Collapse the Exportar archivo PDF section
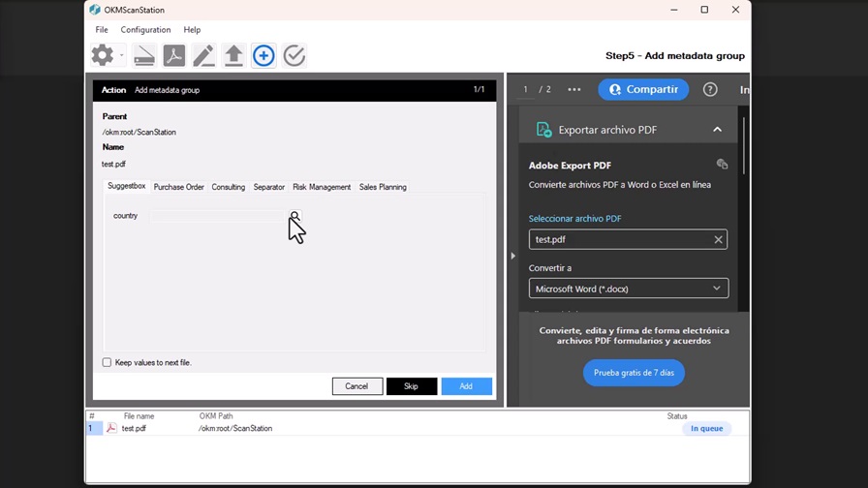This screenshot has width=868, height=488. pyautogui.click(x=718, y=130)
